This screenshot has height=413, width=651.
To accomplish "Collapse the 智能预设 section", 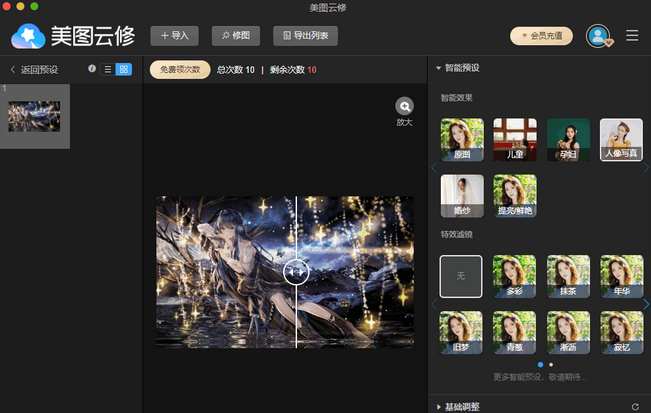I will point(439,68).
